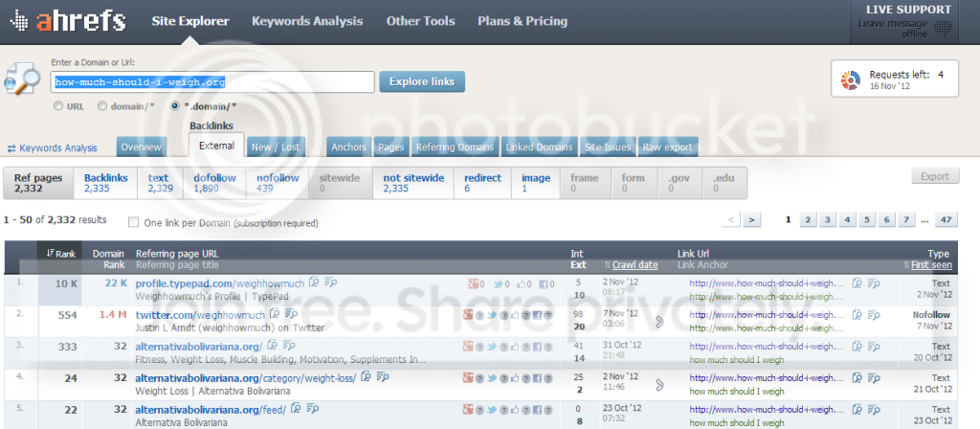The image size is (980, 429).
Task: Open the Referring Domains tab
Action: pyautogui.click(x=455, y=147)
